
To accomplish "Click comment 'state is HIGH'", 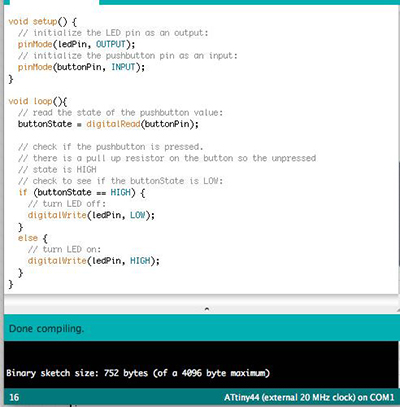I will point(57,169).
